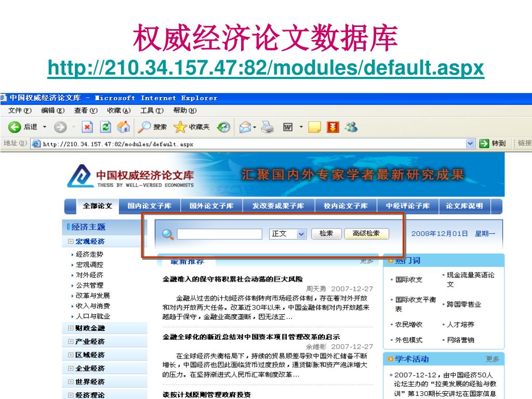The image size is (532, 399).
Task: Click the red download tool icon
Action: coord(333,127)
